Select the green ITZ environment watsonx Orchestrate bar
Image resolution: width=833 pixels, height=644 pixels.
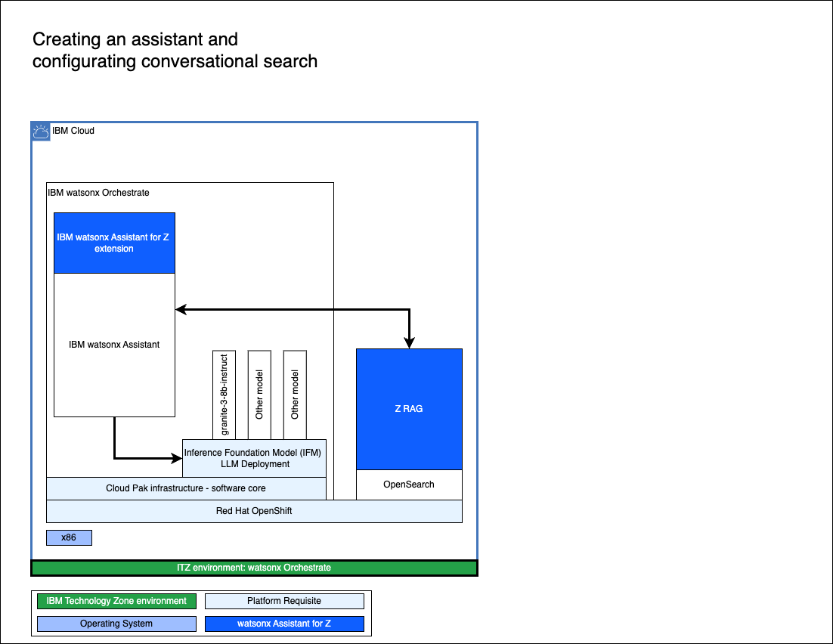click(x=254, y=568)
